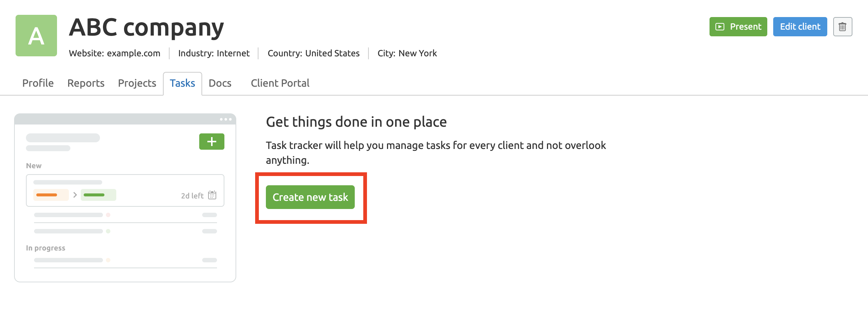Click the task tracker preview illustration
This screenshot has width=868, height=312.
point(125,198)
